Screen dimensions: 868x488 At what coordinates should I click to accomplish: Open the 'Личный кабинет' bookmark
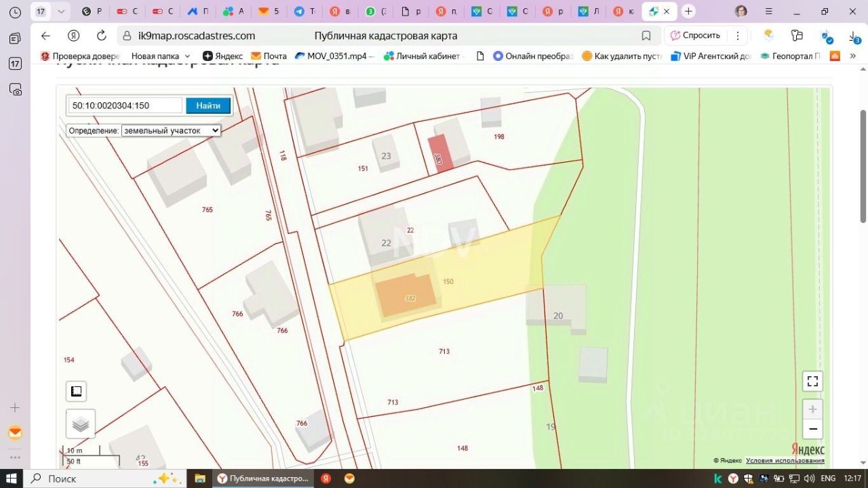click(422, 56)
